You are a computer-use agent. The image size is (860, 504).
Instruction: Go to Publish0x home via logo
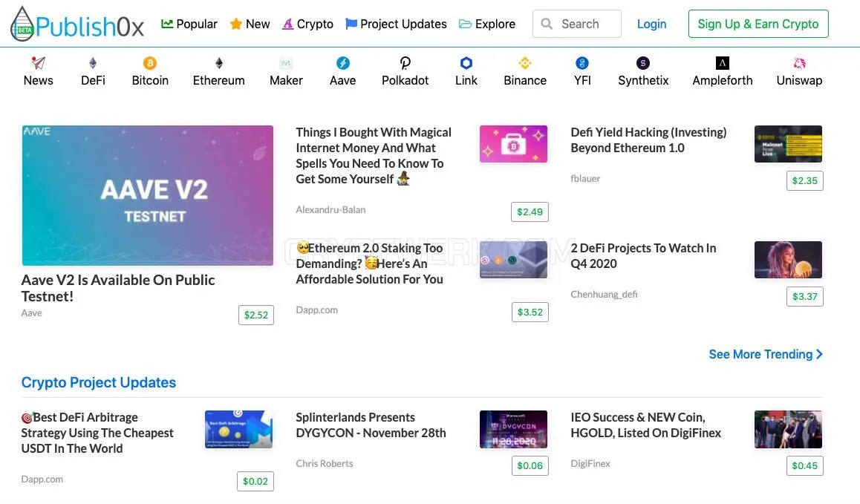77,24
